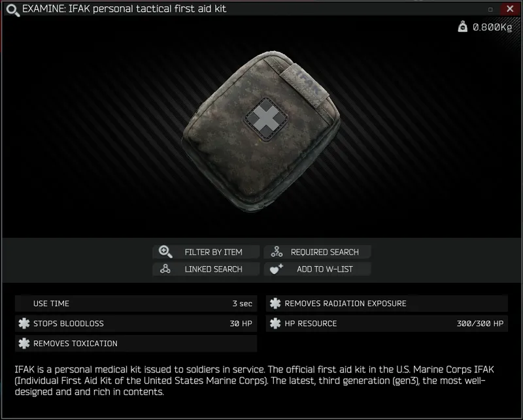Click the medical star icon beside Stops Bloodloss

coord(24,323)
